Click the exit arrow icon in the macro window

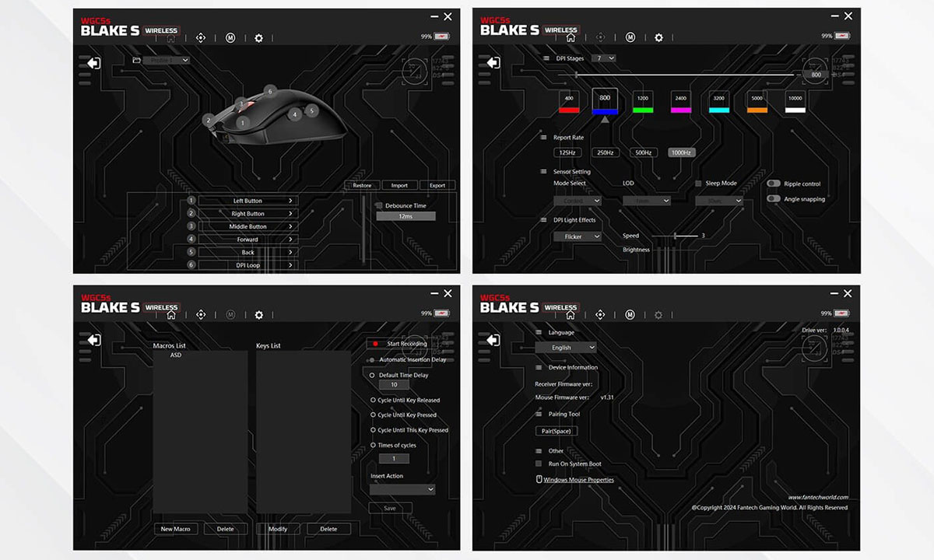pos(94,340)
